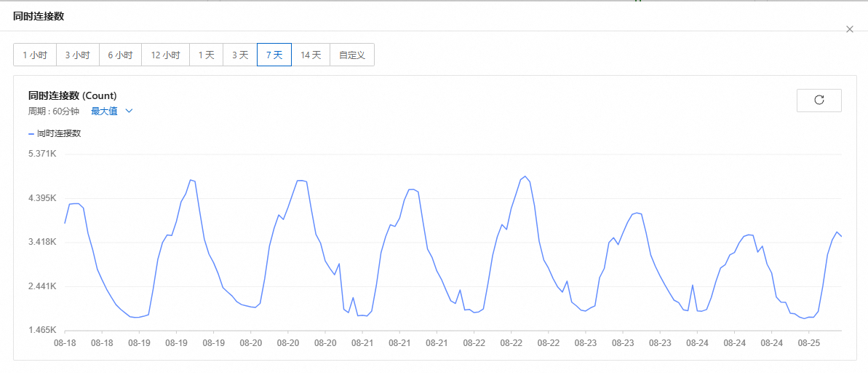Switch to the 1 天 range
Viewport: 868px width, 373px height.
[206, 55]
